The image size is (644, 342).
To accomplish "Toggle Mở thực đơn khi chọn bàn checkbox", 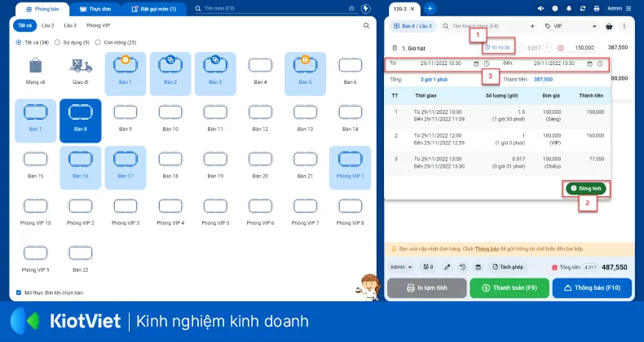I will [x=20, y=292].
